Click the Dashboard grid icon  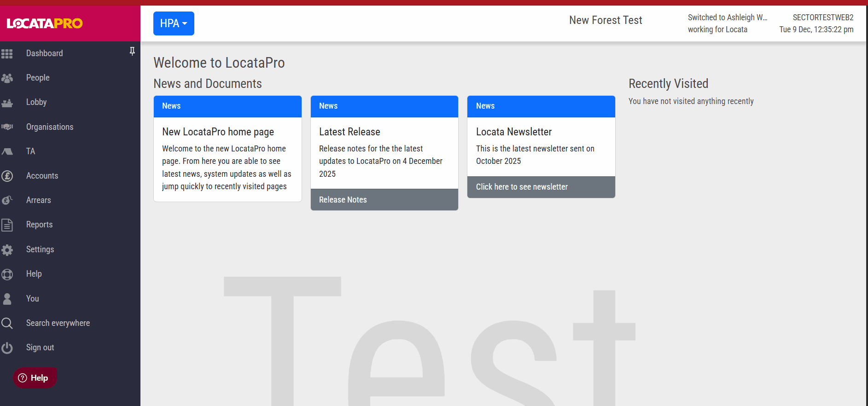pyautogui.click(x=7, y=53)
